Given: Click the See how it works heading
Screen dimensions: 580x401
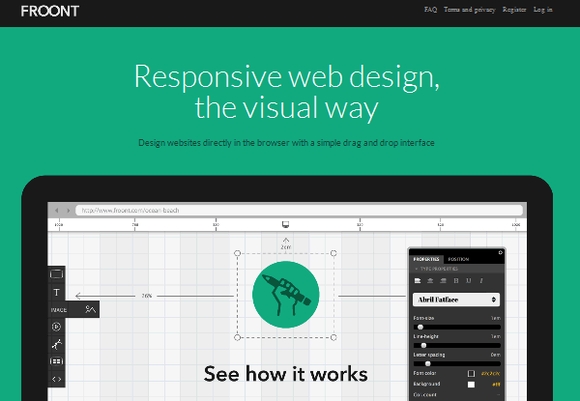Looking at the screenshot, I should coord(286,374).
